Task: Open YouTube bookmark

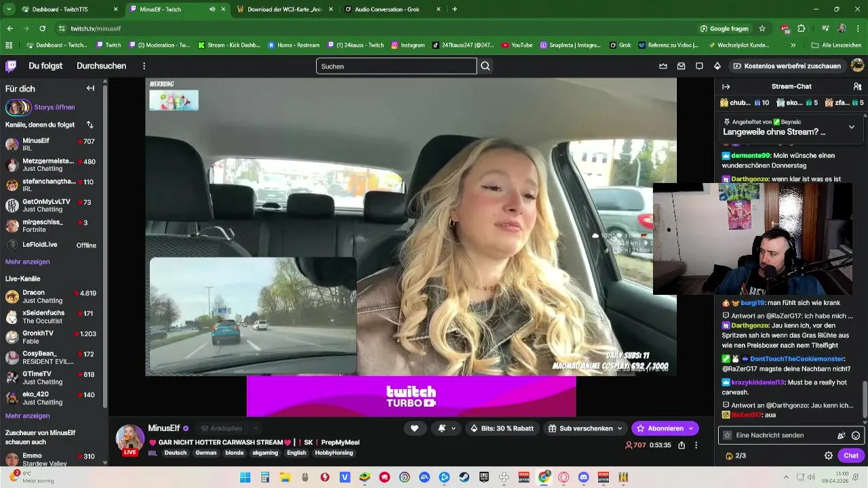Action: point(516,45)
